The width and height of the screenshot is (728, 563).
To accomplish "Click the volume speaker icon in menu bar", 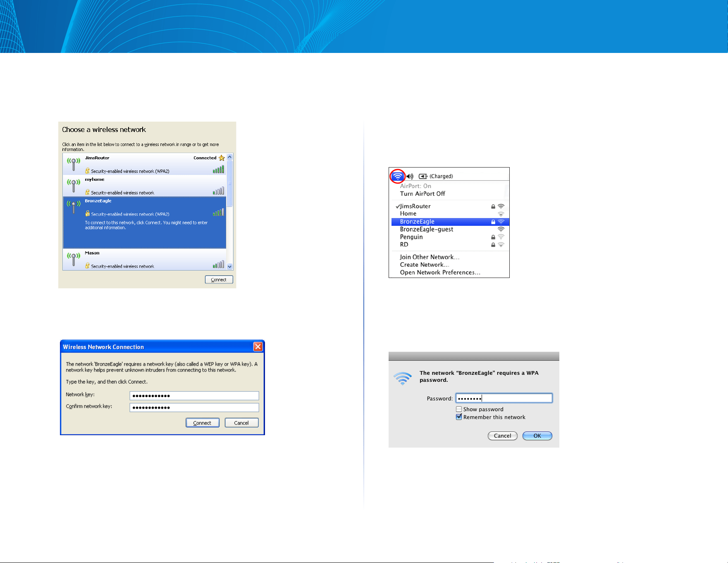I will (x=410, y=176).
